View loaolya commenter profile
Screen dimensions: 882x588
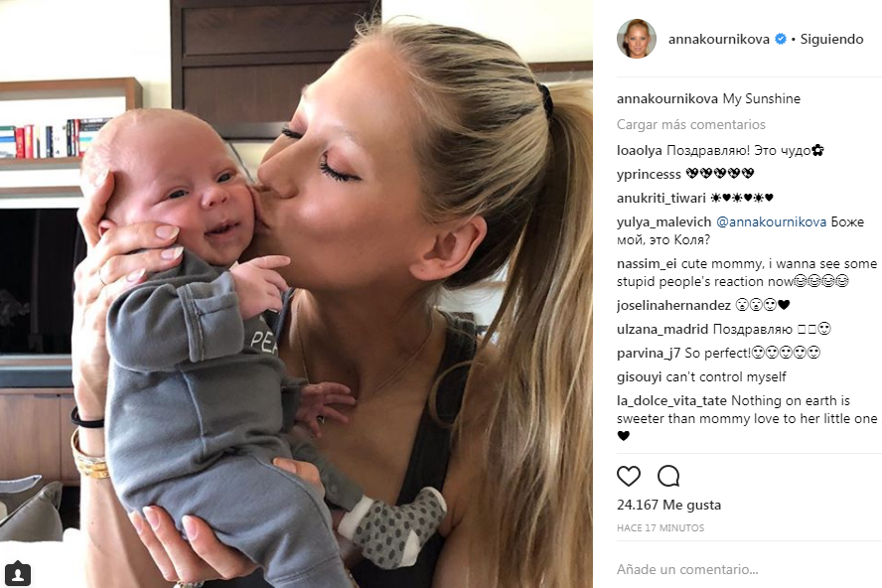pos(639,150)
